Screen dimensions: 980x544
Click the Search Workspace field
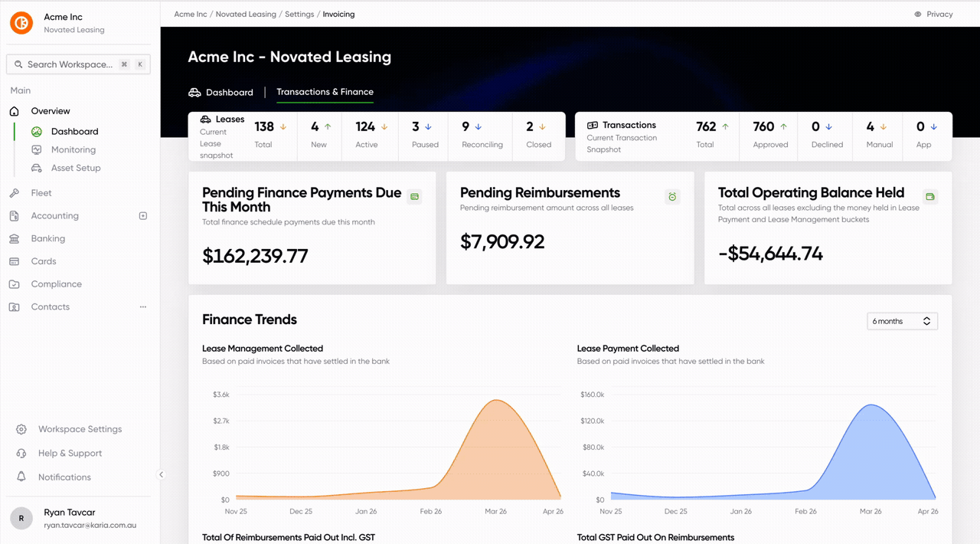click(x=78, y=64)
